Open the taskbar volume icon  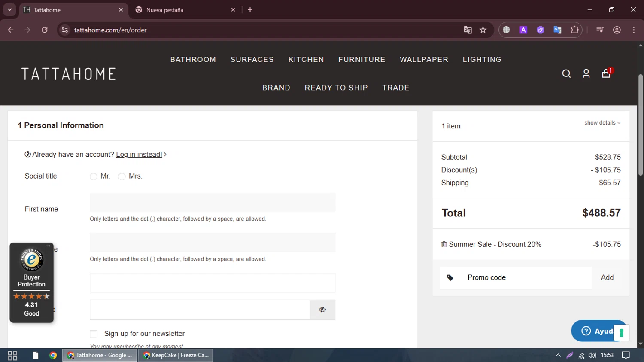(592, 356)
